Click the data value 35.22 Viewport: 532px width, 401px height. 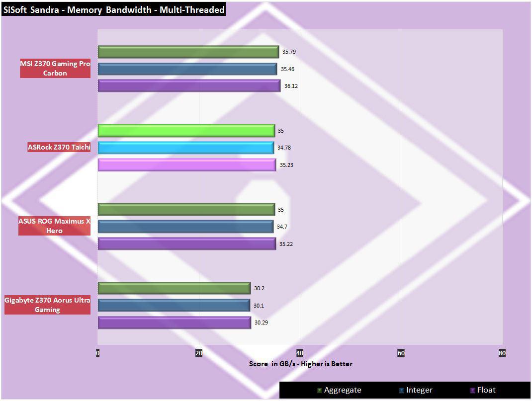[x=286, y=244]
